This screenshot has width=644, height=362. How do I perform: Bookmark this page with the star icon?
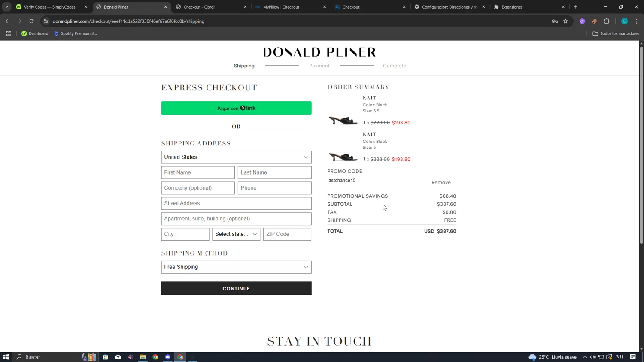coord(565,21)
